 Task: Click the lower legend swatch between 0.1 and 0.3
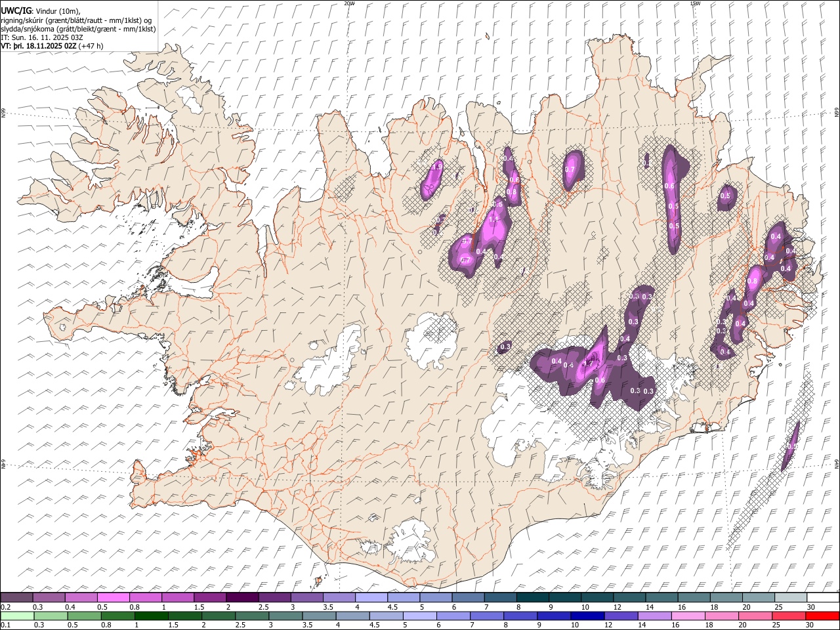point(16,616)
